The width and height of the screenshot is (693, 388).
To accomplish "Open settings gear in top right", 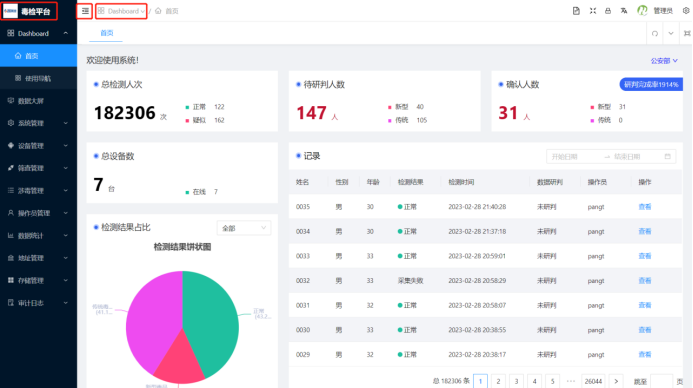I will pyautogui.click(x=686, y=11).
